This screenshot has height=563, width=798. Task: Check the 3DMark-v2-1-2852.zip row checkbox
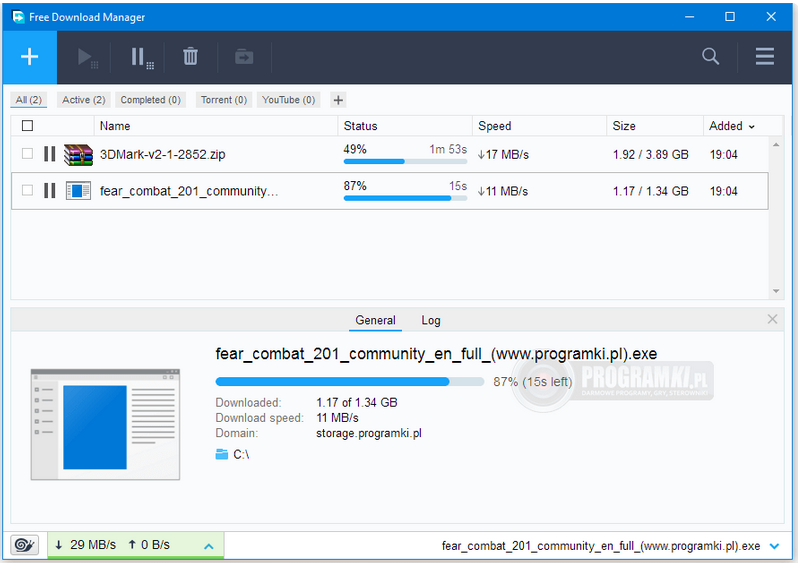[27, 154]
